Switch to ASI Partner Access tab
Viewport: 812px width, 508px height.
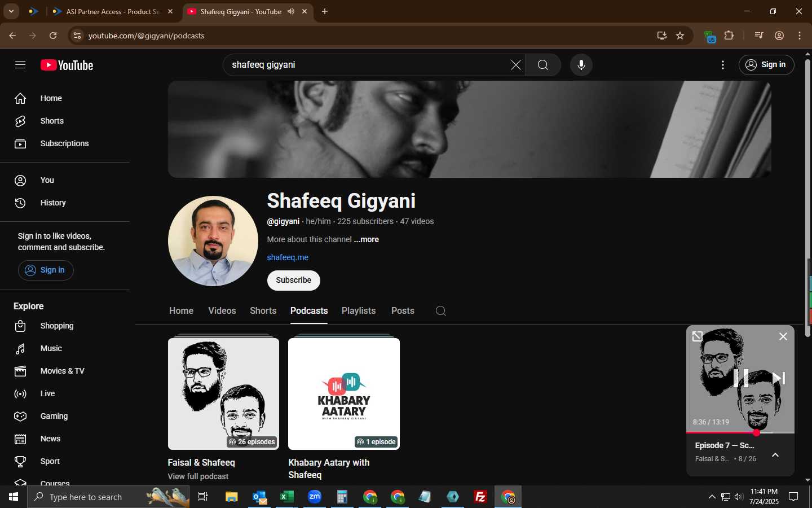[x=113, y=11]
